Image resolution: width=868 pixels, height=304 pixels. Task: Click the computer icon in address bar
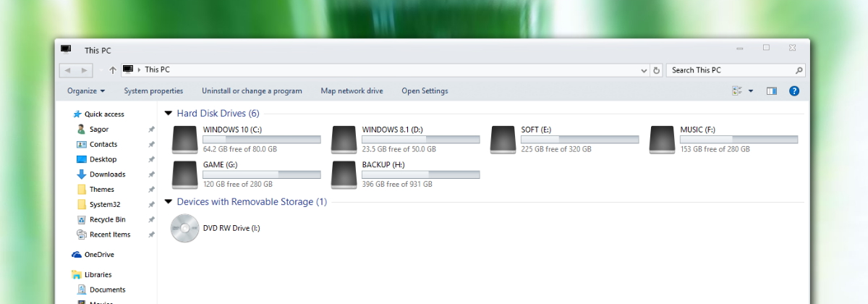point(128,69)
